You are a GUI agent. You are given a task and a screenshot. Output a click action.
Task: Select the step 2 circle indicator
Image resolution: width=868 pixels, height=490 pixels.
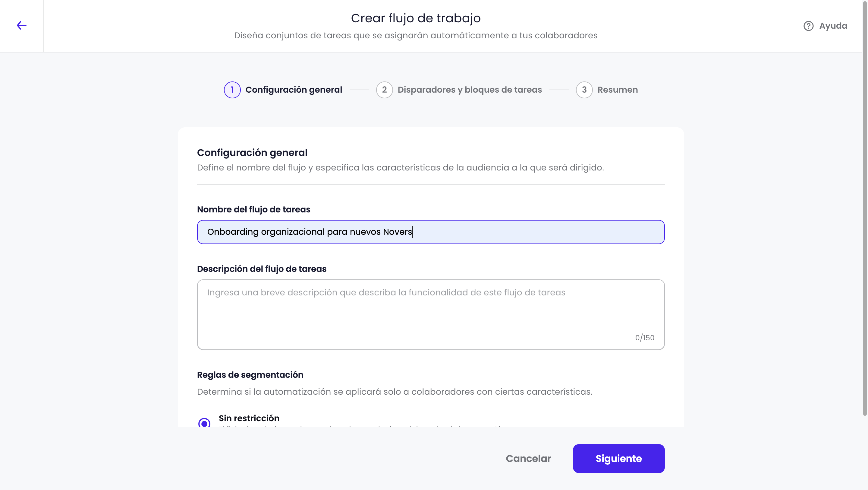click(385, 90)
